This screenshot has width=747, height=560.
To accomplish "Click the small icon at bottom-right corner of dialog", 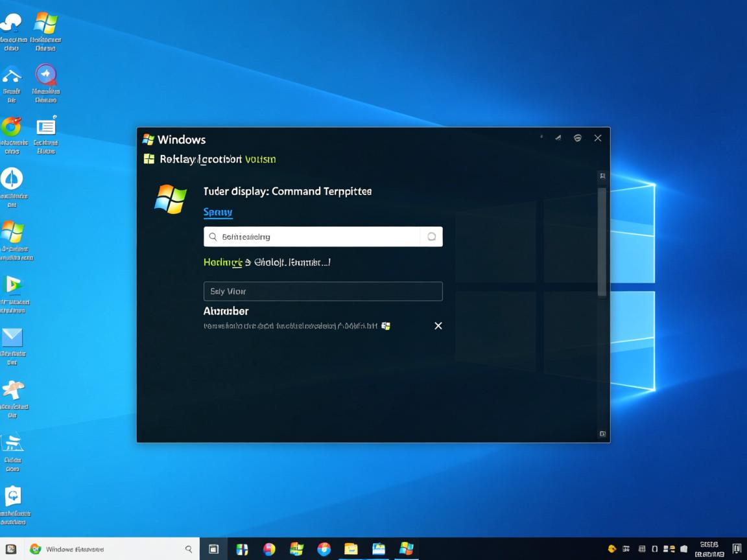I will 602,434.
